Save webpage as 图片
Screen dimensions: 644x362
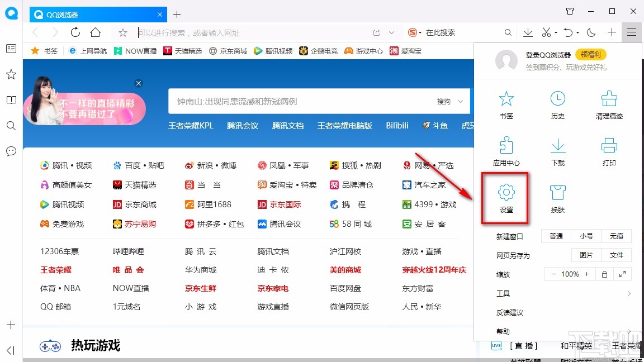(x=586, y=255)
